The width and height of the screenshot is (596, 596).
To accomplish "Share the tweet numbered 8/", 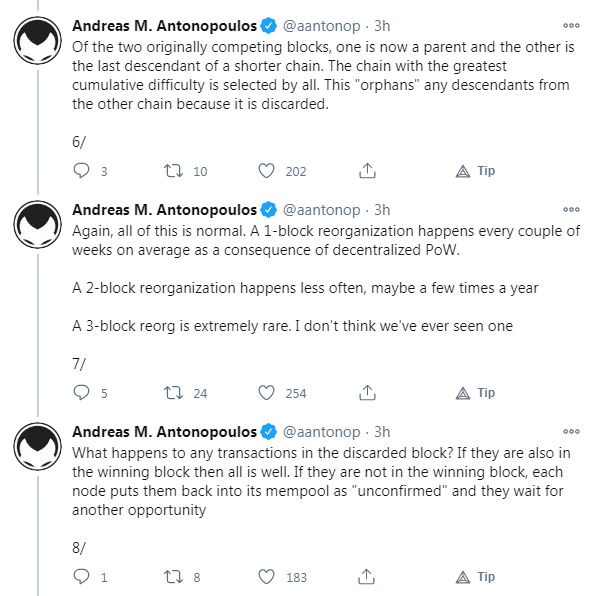I will 367,577.
